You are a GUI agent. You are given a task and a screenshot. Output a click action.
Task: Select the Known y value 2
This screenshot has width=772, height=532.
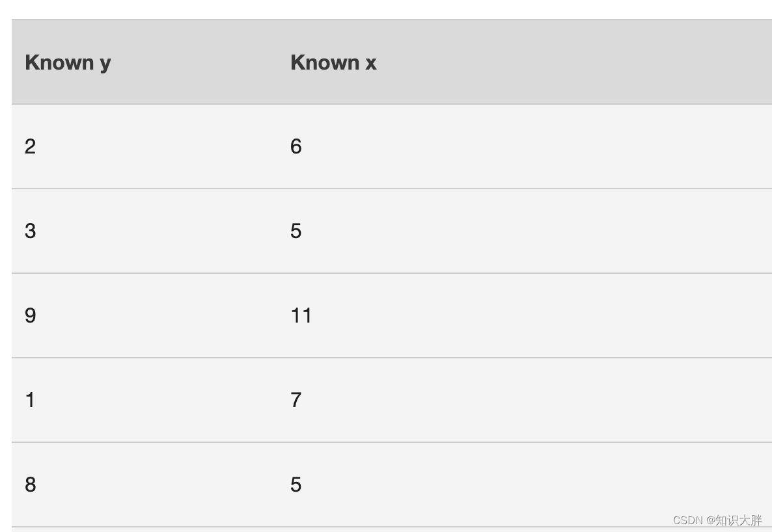[x=30, y=146]
